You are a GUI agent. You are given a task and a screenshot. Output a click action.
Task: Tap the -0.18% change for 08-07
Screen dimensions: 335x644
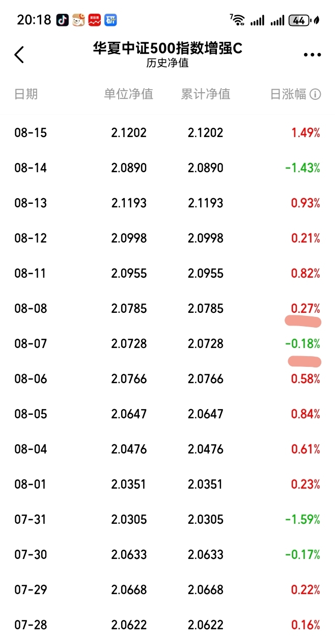pos(303,344)
